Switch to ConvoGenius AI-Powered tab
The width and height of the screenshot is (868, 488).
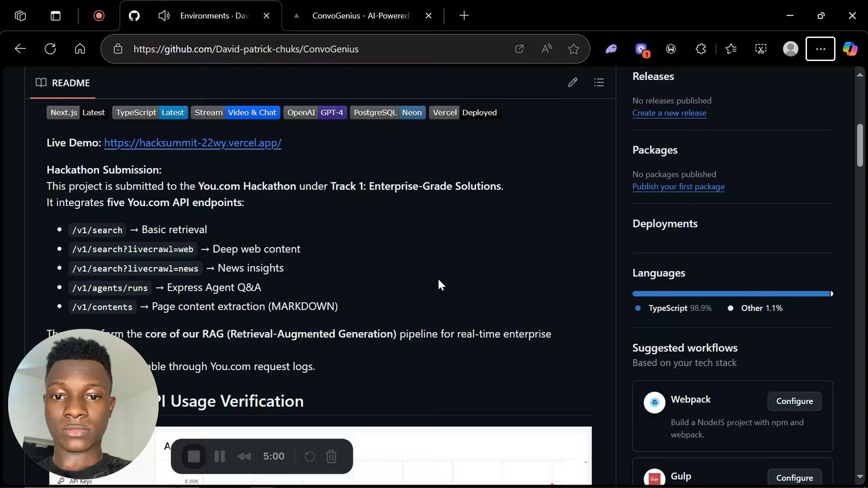coord(359,16)
